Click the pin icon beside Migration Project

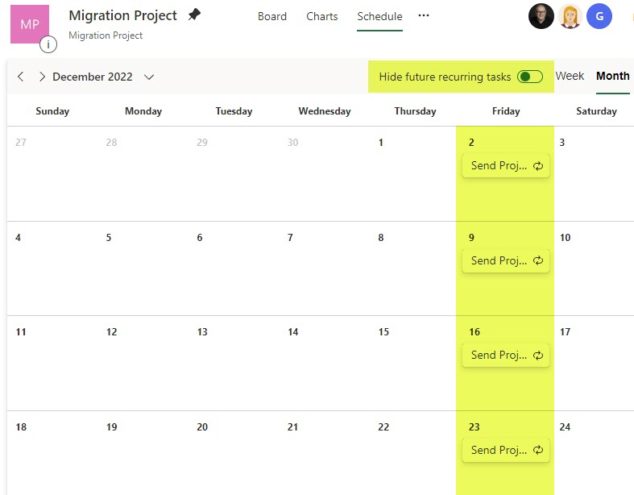tap(194, 15)
